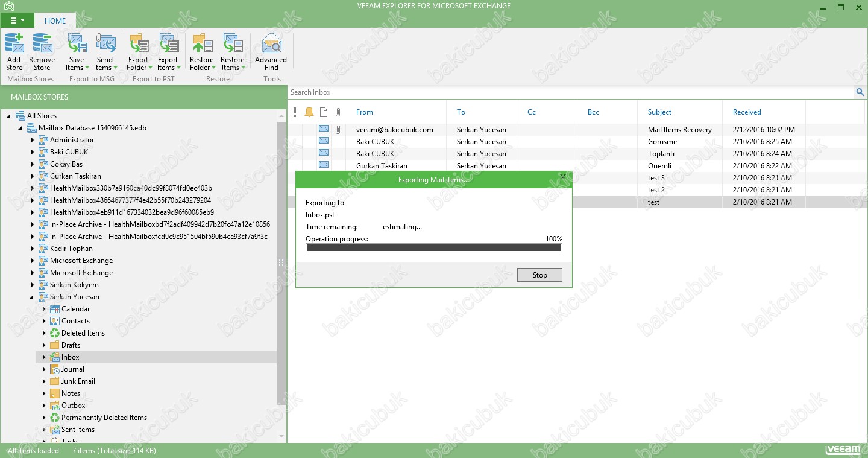Click the Journal folder icon
Screen dimensions: 868x458
55,369
